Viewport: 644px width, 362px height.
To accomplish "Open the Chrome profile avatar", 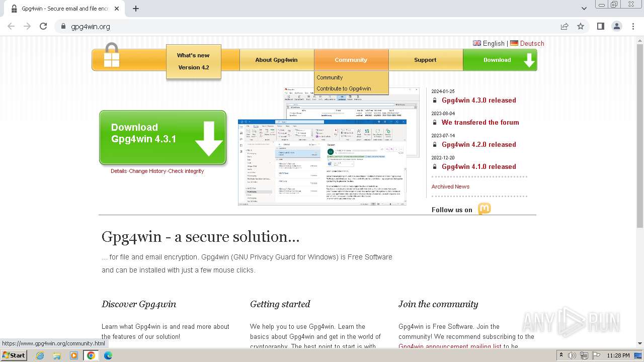I will (x=617, y=27).
